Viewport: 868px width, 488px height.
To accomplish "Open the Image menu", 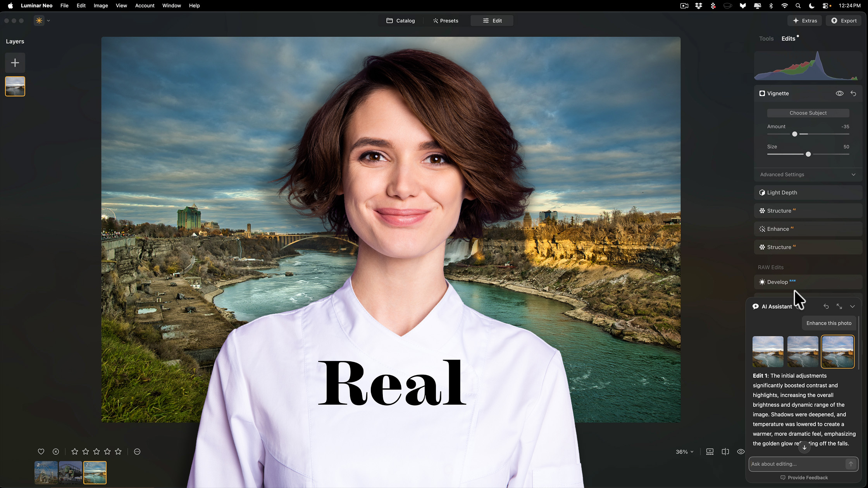I will coord(101,5).
